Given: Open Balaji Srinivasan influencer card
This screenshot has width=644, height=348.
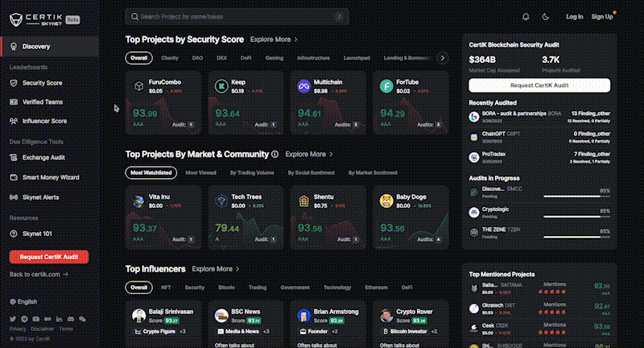Looking at the screenshot, I should point(163,325).
